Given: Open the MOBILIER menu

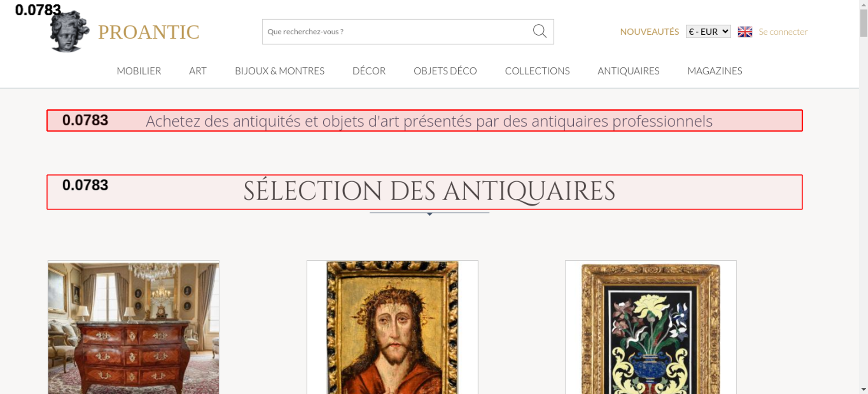Looking at the screenshot, I should tap(139, 71).
